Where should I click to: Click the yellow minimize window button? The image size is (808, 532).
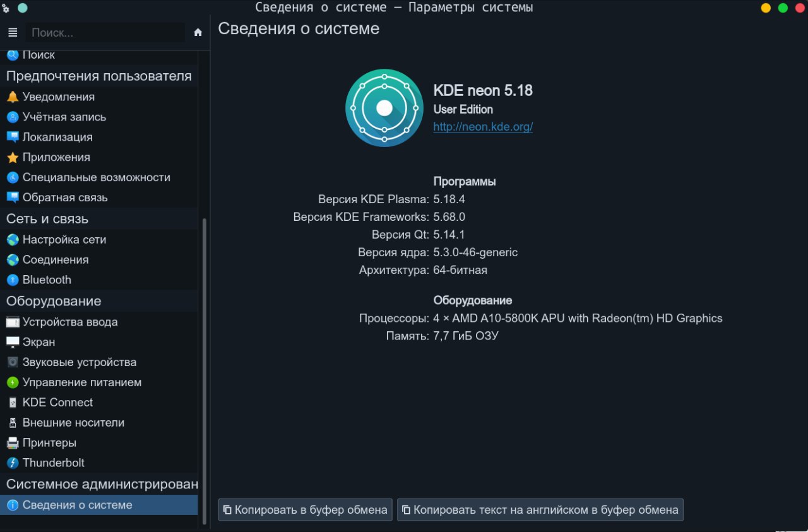tap(766, 8)
